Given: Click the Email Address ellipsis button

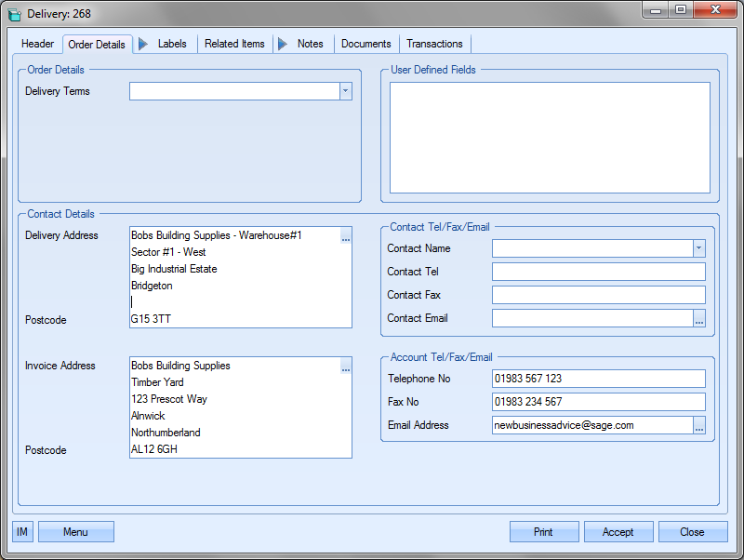Looking at the screenshot, I should tap(699, 426).
